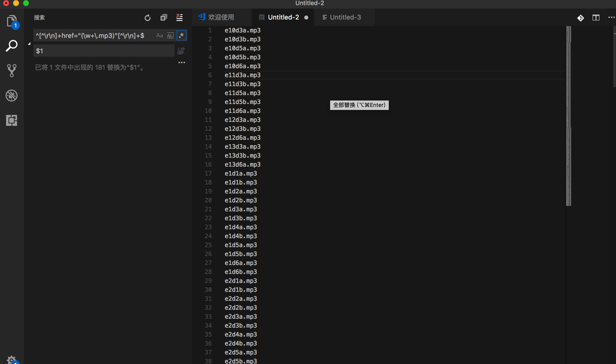616x364 pixels.
Task: Toggle Use Regular Expression option
Action: coord(181,36)
